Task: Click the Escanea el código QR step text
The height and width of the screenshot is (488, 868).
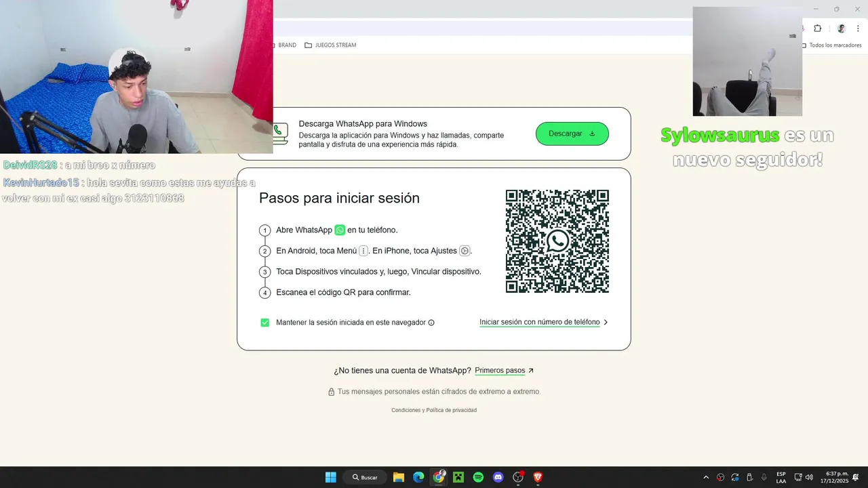Action: [343, 293]
